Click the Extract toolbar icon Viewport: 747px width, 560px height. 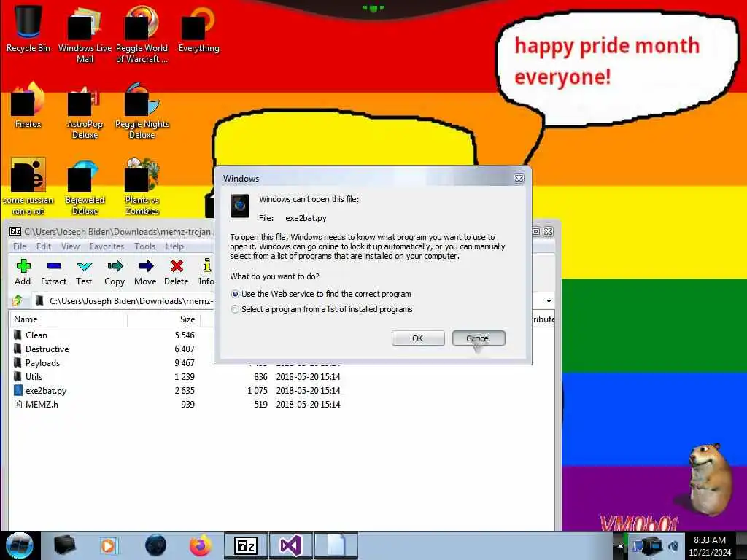[x=53, y=272]
